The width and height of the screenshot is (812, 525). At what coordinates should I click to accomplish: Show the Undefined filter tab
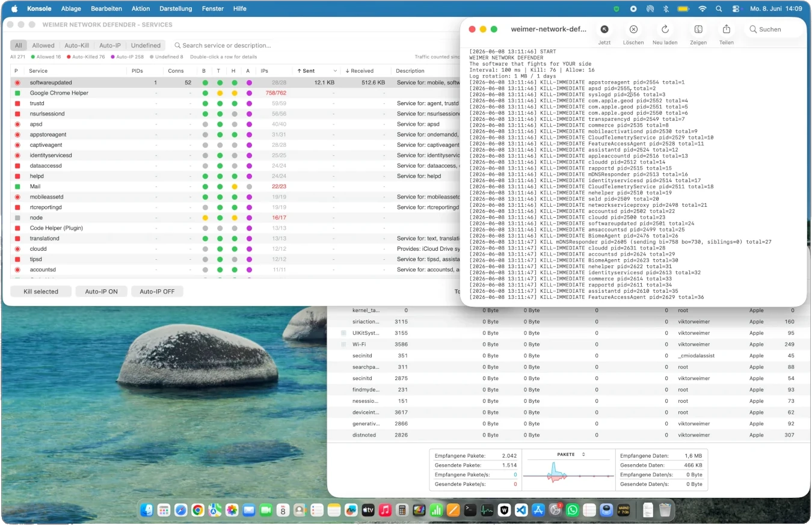[x=146, y=46]
